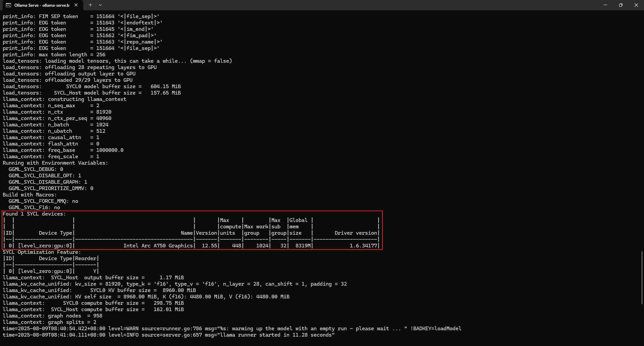Click the 'GGML_SYCL_PRIORITIZE_DMMV: 0' line

pyautogui.click(x=51, y=188)
